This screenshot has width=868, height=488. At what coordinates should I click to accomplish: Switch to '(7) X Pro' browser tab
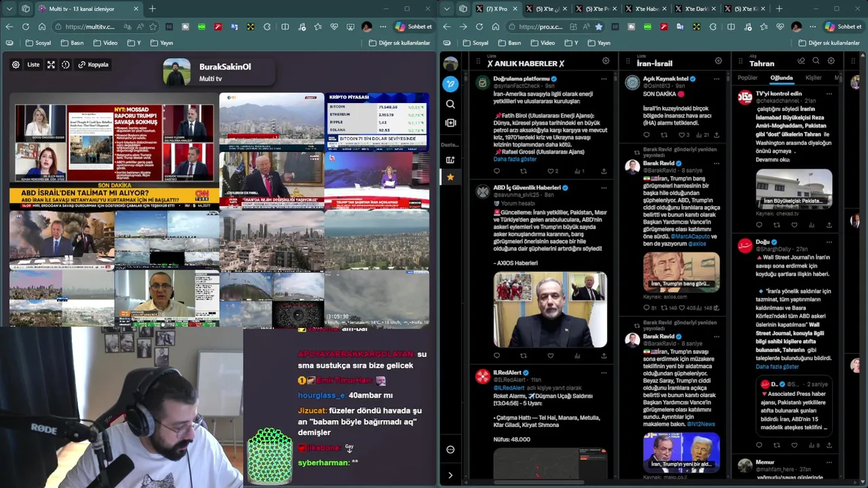(x=496, y=9)
